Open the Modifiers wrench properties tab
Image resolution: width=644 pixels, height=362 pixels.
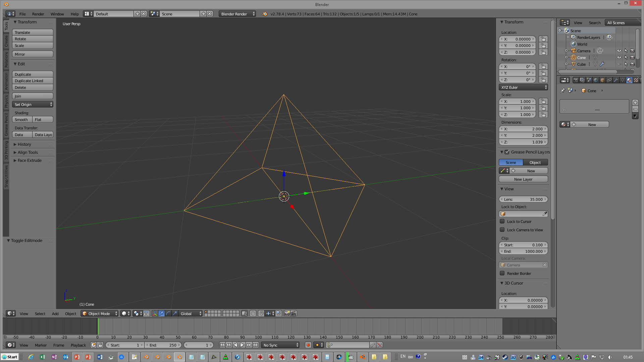[616, 80]
